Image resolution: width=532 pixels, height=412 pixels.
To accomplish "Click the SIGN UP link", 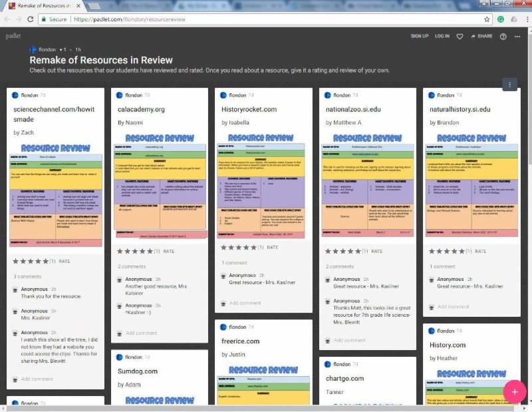I will click(420, 36).
